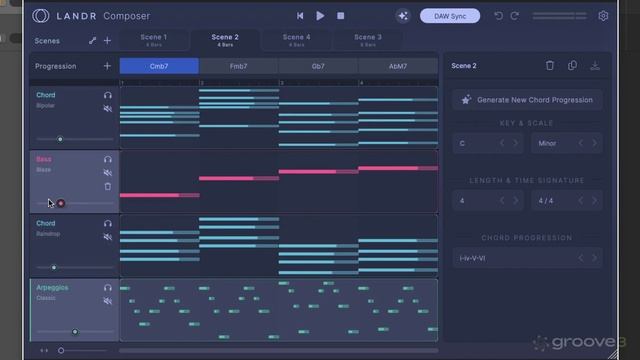Redo the last action

point(515,16)
